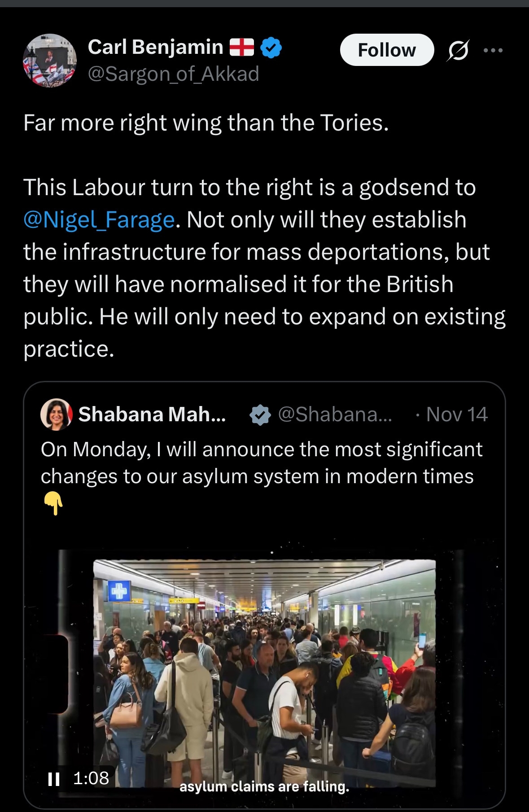
Task: Tap the 'asylum claims are falling' caption
Action: (264, 786)
